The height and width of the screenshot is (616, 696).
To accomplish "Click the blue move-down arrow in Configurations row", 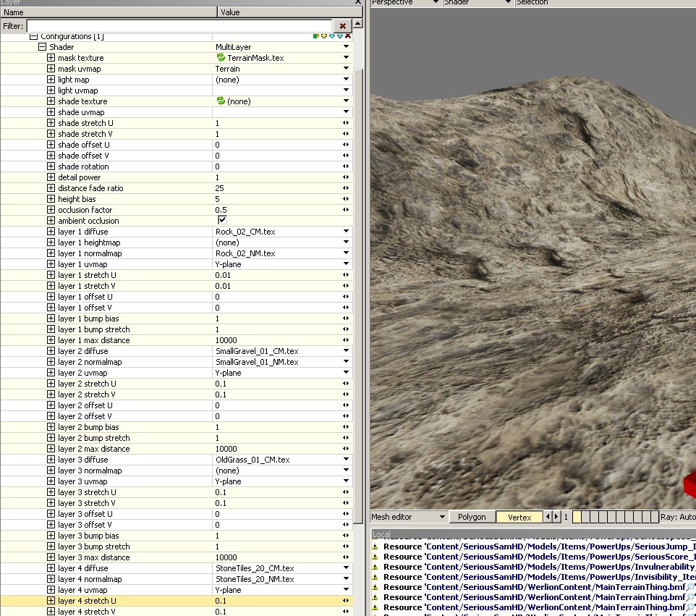I will pyautogui.click(x=331, y=36).
